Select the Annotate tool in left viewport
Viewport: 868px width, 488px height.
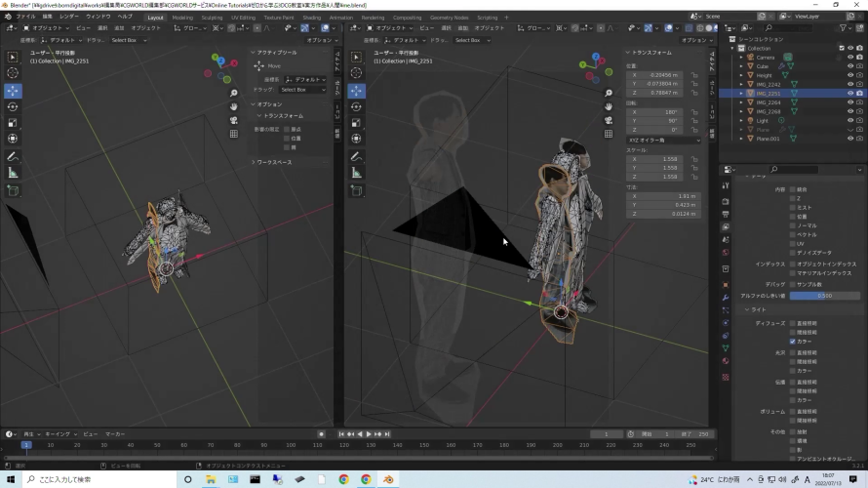13,157
